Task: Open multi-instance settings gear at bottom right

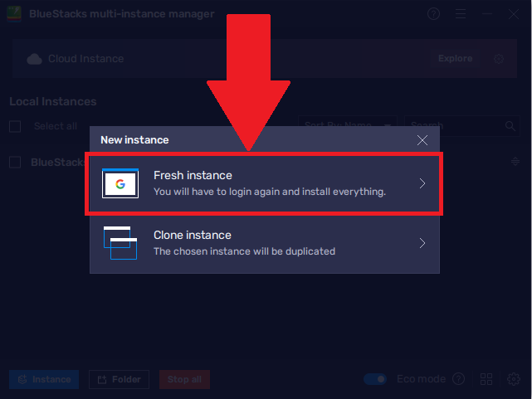Action: pos(514,379)
